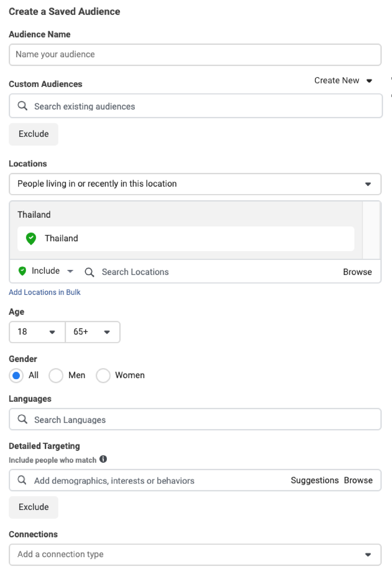Open the people living in location dropdown

pyautogui.click(x=195, y=184)
